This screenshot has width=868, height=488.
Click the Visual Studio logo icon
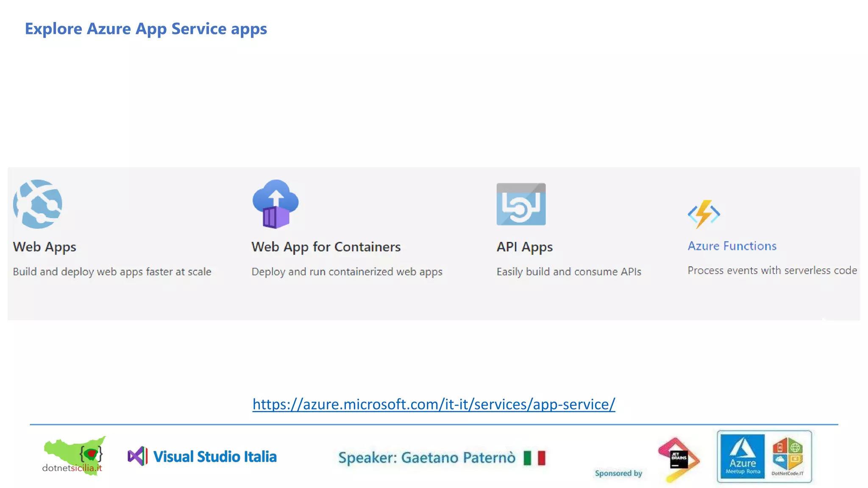click(138, 456)
